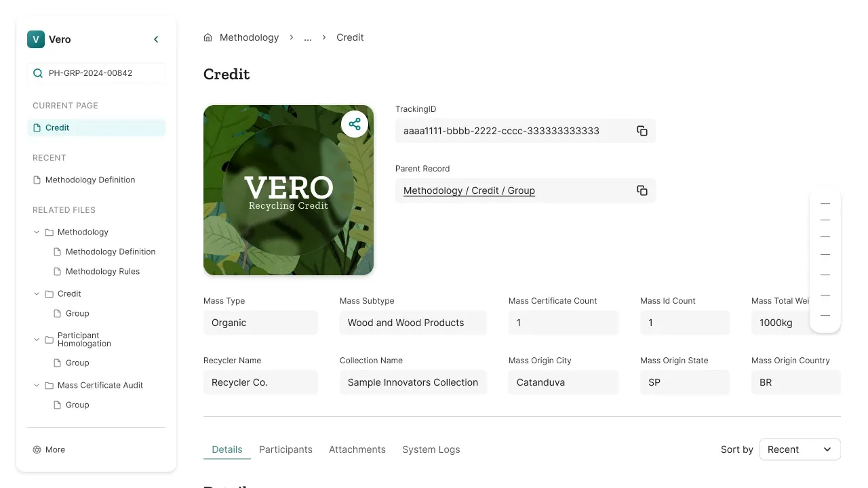Click the TrackingID value field
Viewport: 868px width, 488px height.
click(x=526, y=131)
